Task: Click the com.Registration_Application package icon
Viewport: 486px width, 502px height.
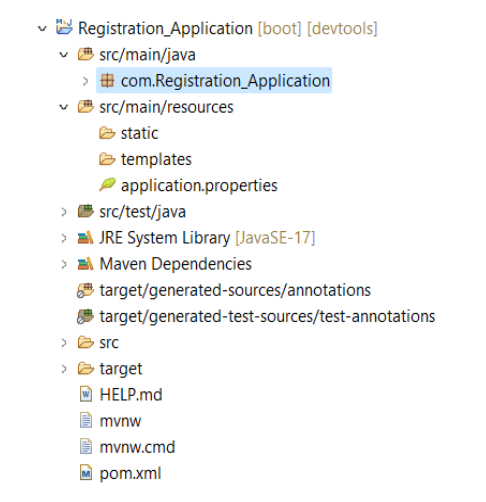Action: coord(107,81)
